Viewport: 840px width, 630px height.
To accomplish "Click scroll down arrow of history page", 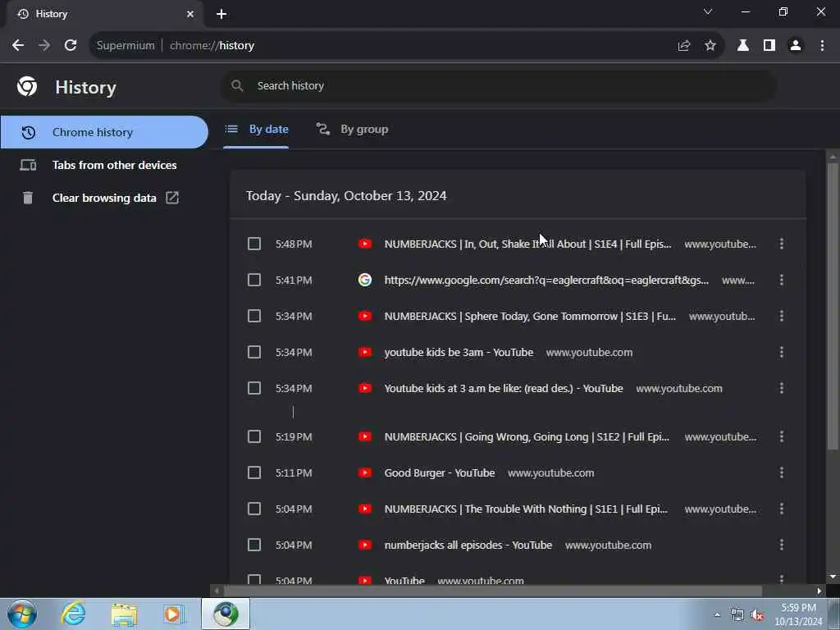I will (833, 577).
